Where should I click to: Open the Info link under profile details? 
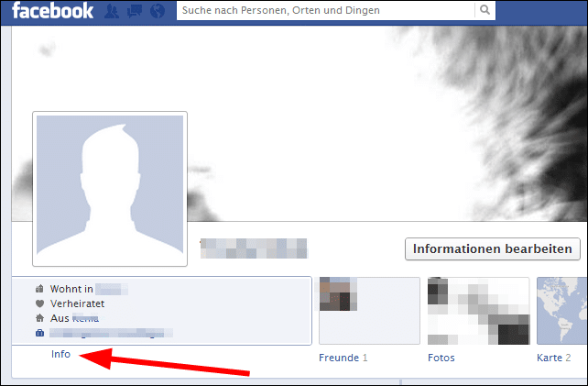tap(60, 354)
